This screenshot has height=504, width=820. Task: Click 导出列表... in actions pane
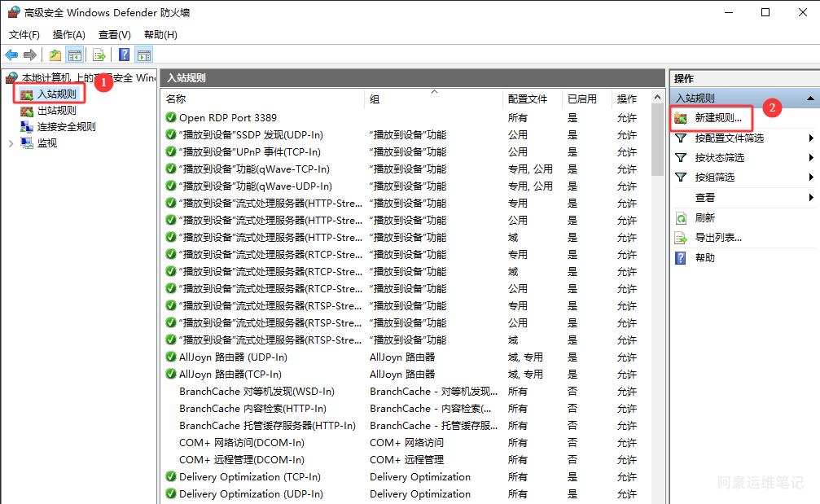pos(718,238)
